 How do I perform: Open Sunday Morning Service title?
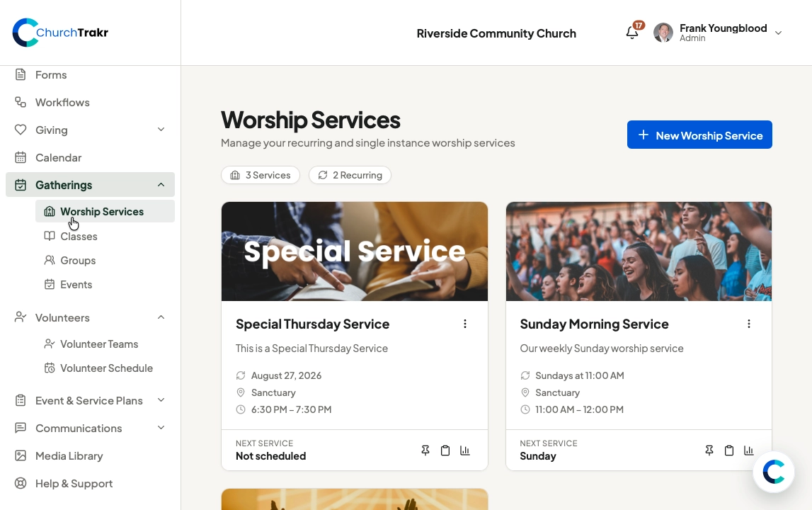click(594, 324)
